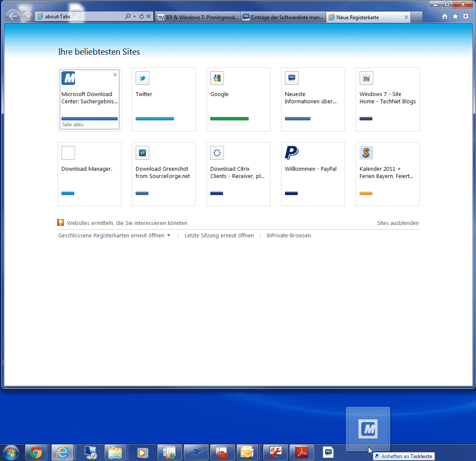Click the PayPal P logo icon
The height and width of the screenshot is (461, 476).
pos(292,153)
